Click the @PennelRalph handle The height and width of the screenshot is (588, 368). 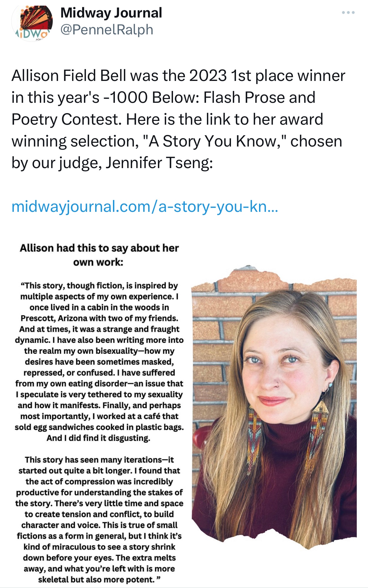[106, 30]
